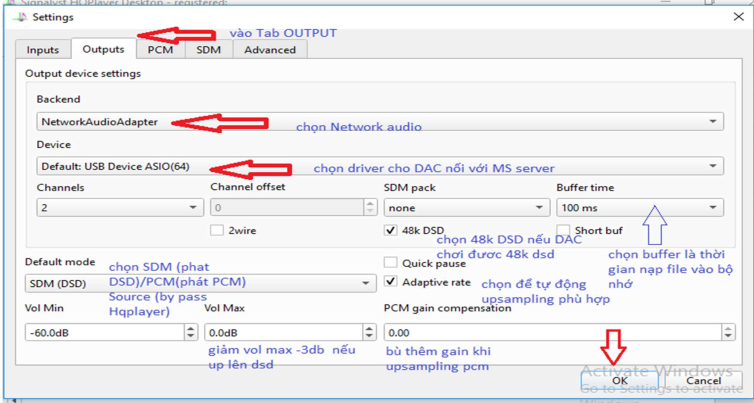Screen dimensions: 754x403
Task: Click the PCM gain compensation field
Action: point(553,332)
